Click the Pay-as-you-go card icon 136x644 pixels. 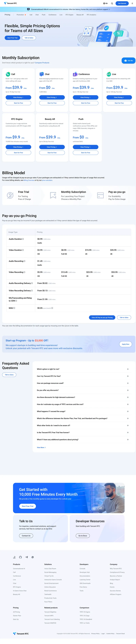coord(100,195)
